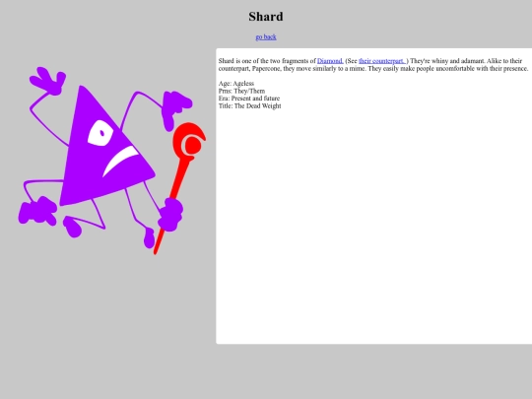
Task: Select the 'Age: Ageless' line
Action: (236, 83)
